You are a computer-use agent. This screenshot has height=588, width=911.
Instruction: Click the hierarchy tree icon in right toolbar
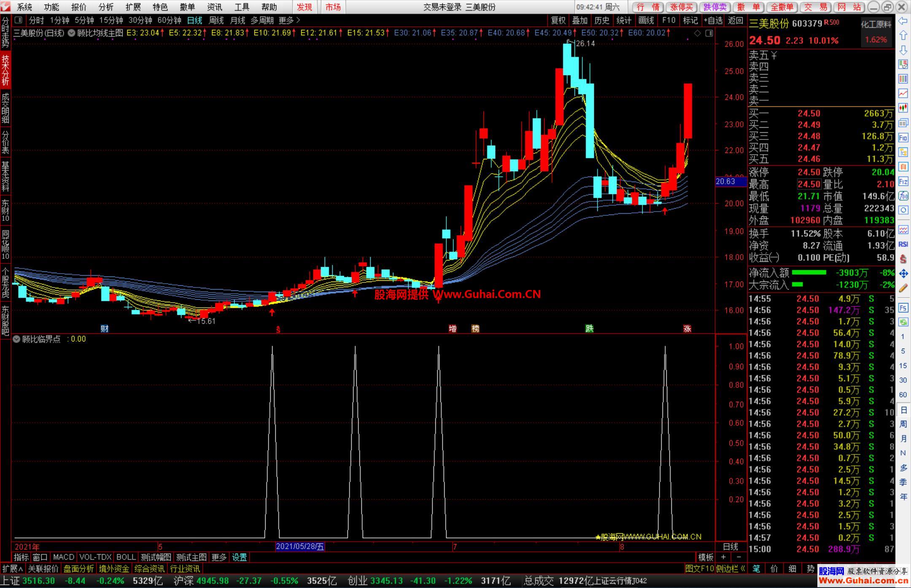coord(903,152)
